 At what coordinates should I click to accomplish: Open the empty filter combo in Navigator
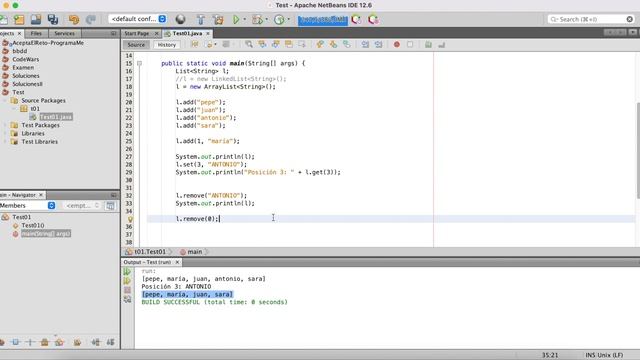(x=82, y=206)
